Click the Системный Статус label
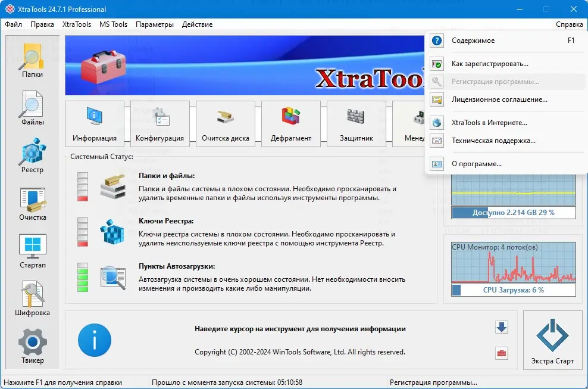588x389 pixels. click(x=102, y=157)
